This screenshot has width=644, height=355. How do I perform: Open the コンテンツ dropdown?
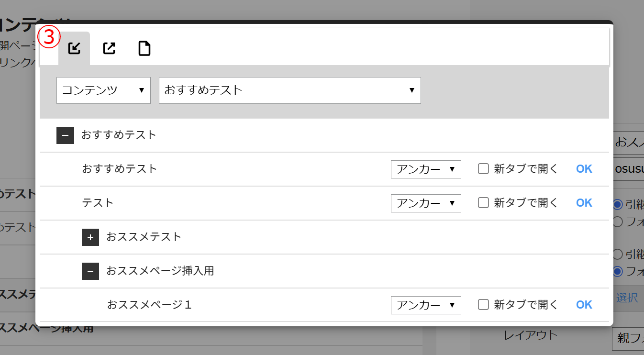(103, 90)
